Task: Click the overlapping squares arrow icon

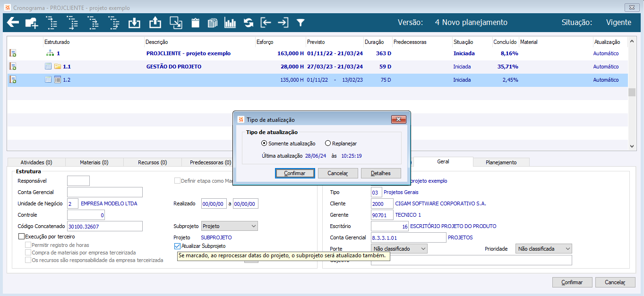Action: pyautogui.click(x=176, y=22)
